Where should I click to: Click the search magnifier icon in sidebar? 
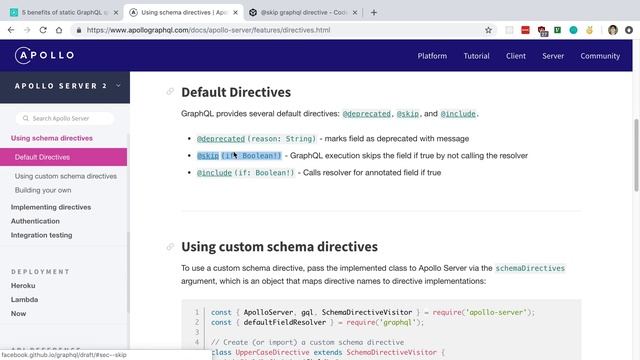(26, 118)
